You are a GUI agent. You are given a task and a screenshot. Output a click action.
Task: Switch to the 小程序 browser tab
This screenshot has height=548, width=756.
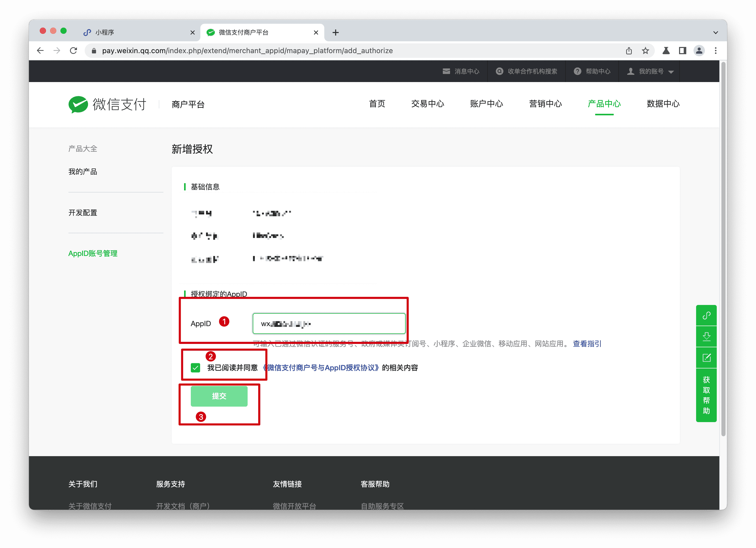pyautogui.click(x=105, y=32)
